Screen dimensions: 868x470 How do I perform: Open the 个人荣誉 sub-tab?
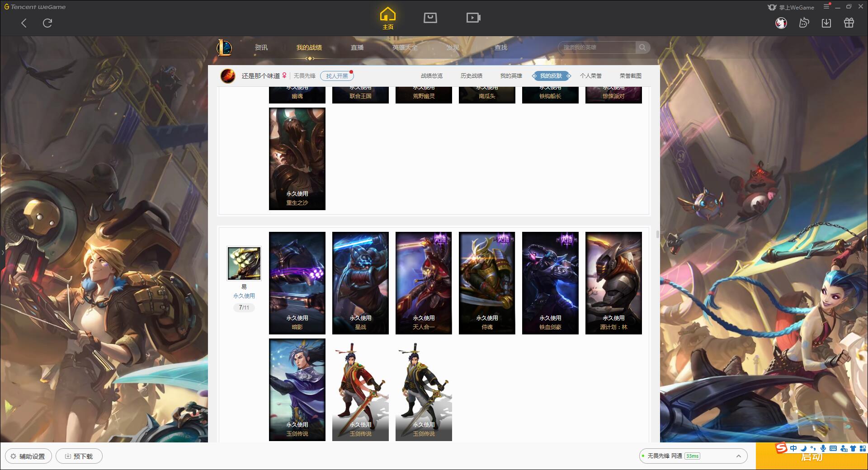(x=591, y=76)
